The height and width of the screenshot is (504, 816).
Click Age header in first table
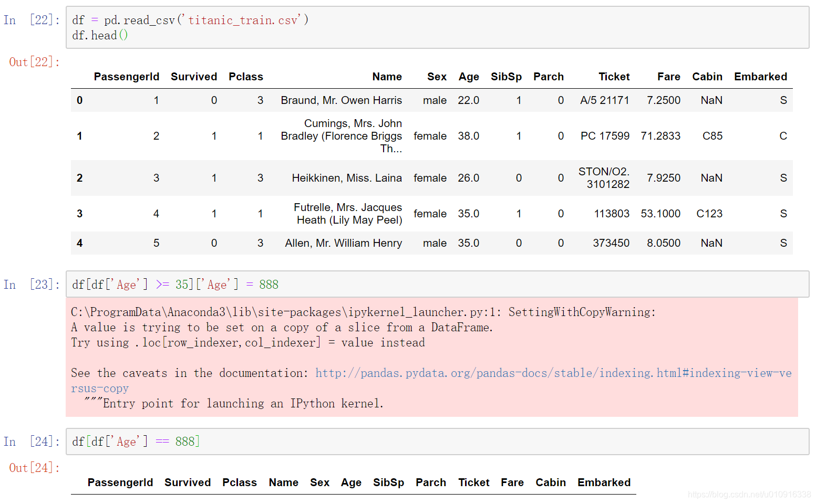point(469,77)
